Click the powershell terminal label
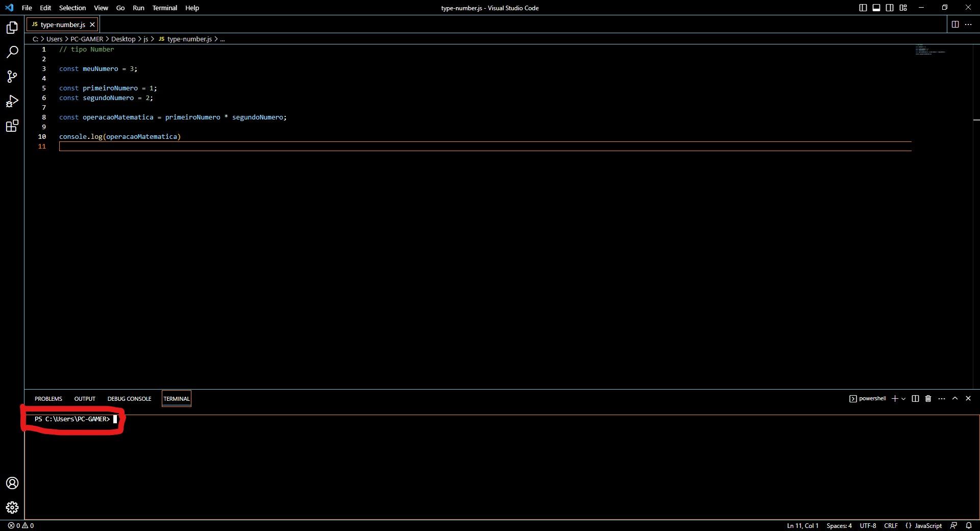Image resolution: width=980 pixels, height=531 pixels. tap(868, 399)
